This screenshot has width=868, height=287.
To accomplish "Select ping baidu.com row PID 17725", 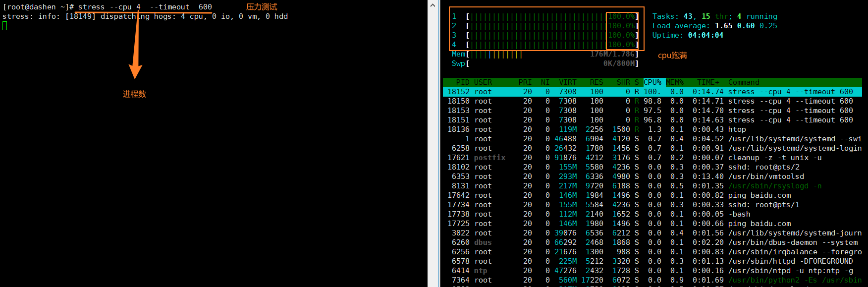I will (x=652, y=224).
